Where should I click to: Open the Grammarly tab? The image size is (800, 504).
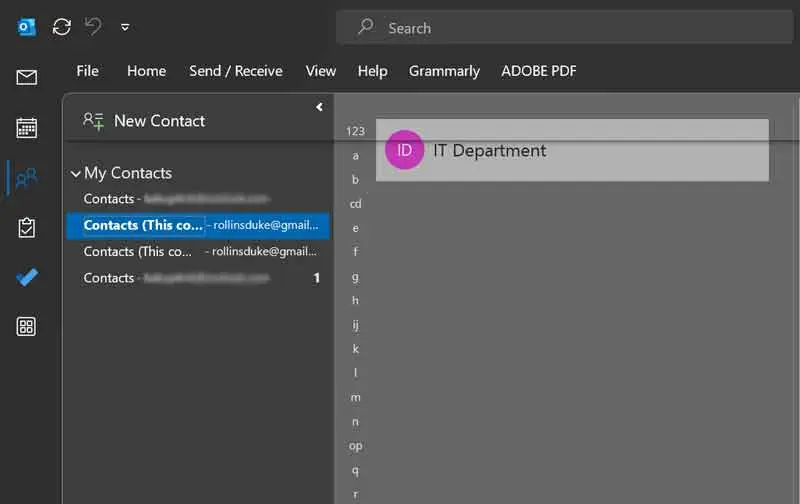point(444,71)
